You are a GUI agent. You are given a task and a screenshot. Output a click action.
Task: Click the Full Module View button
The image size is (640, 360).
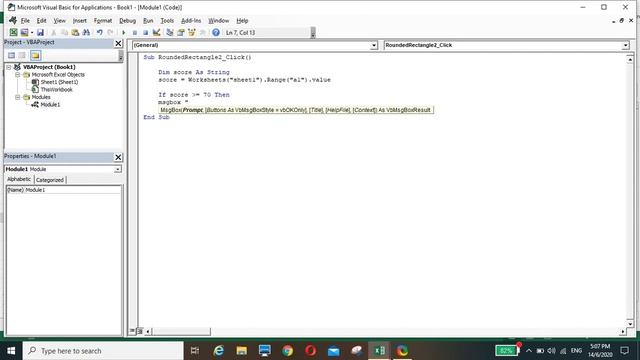coord(140,331)
